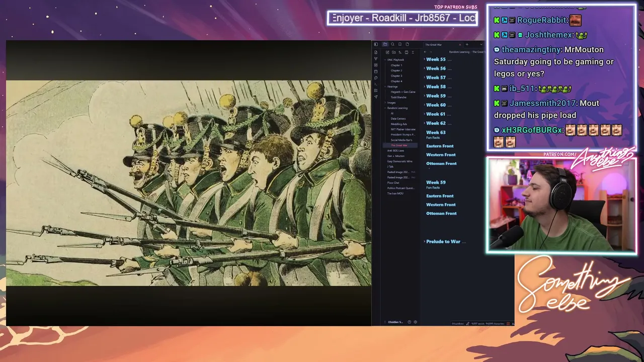Collapse the Random Learning folder
The image size is (644, 362).
point(385,108)
